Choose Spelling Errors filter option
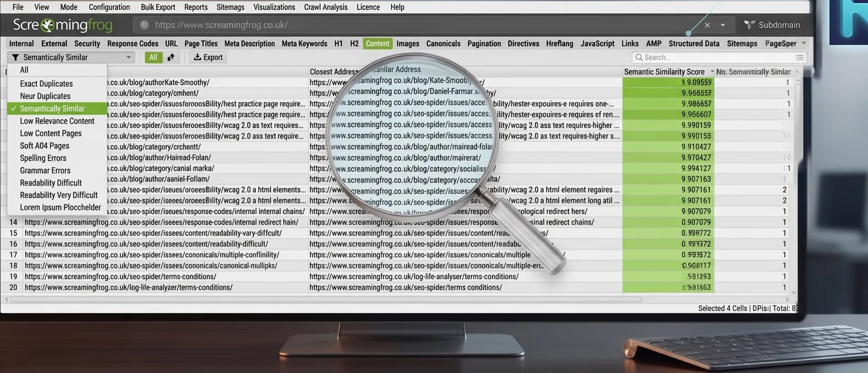Viewport: 868px width, 373px height. [x=57, y=158]
